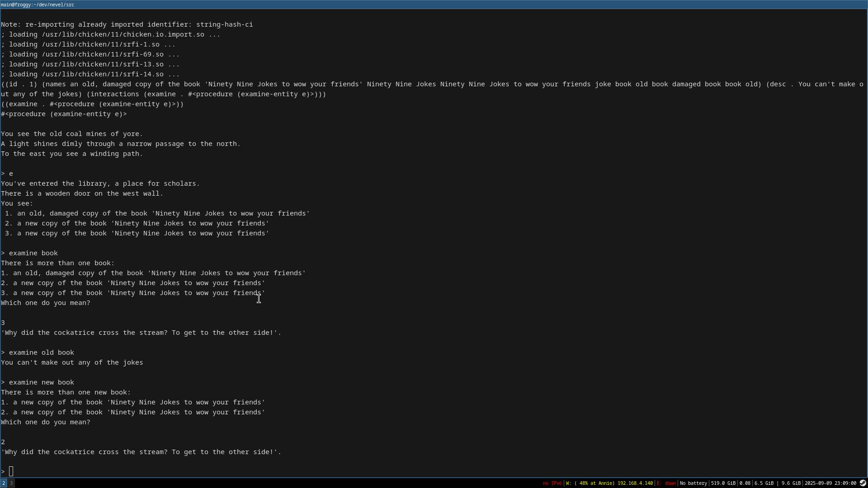The image size is (868, 488).
Task: Click the srfi-69.so loading line
Action: click(90, 54)
